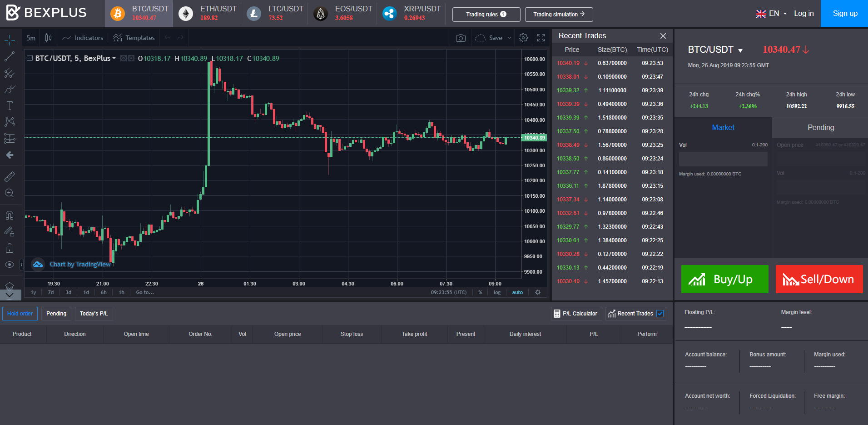
Task: Toggle percent scale on chart
Action: click(x=480, y=292)
